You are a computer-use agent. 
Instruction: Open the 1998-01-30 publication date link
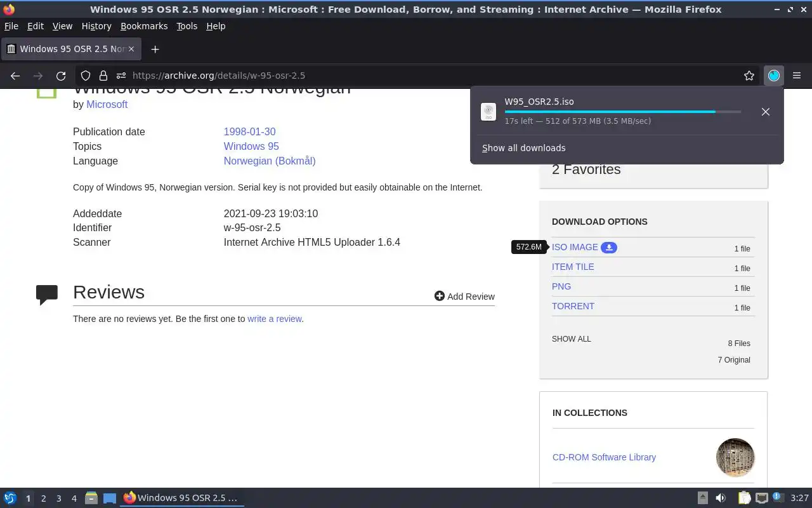point(249,131)
